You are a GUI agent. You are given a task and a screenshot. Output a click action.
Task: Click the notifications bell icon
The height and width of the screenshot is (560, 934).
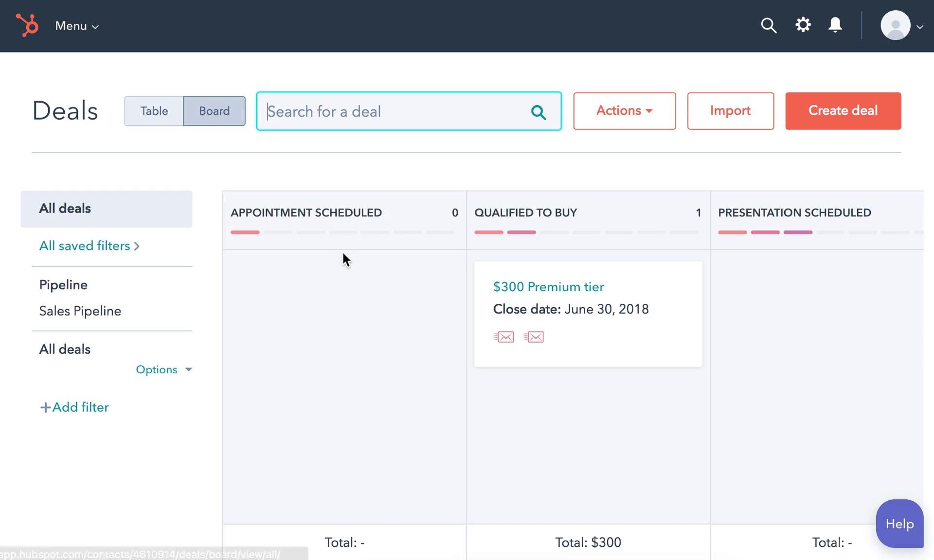[835, 25]
